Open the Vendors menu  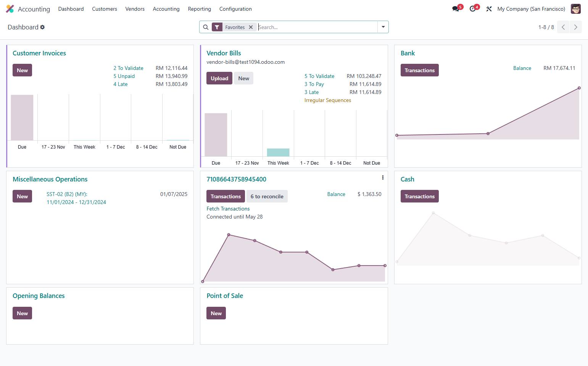tap(135, 9)
